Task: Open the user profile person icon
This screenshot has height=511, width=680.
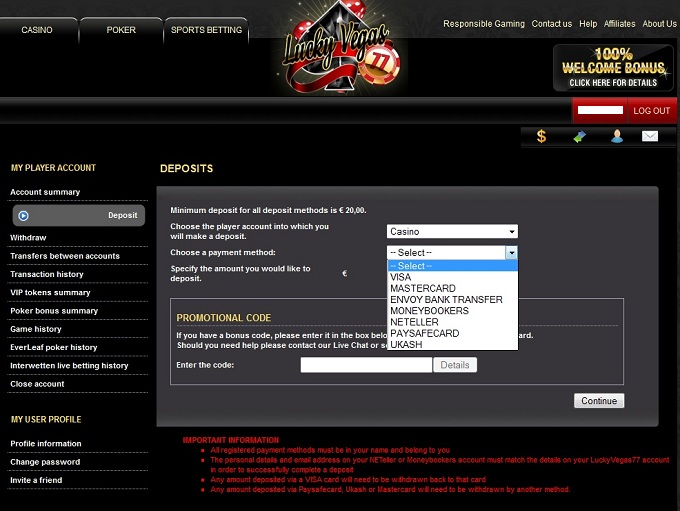Action: [x=617, y=136]
